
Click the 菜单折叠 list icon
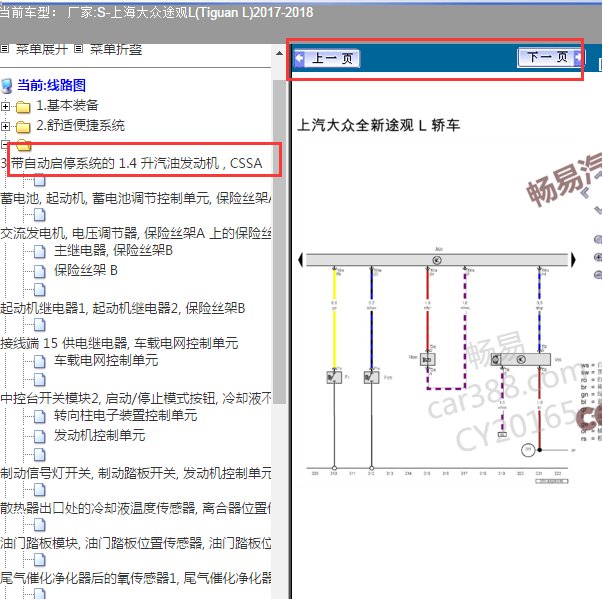coord(78,49)
